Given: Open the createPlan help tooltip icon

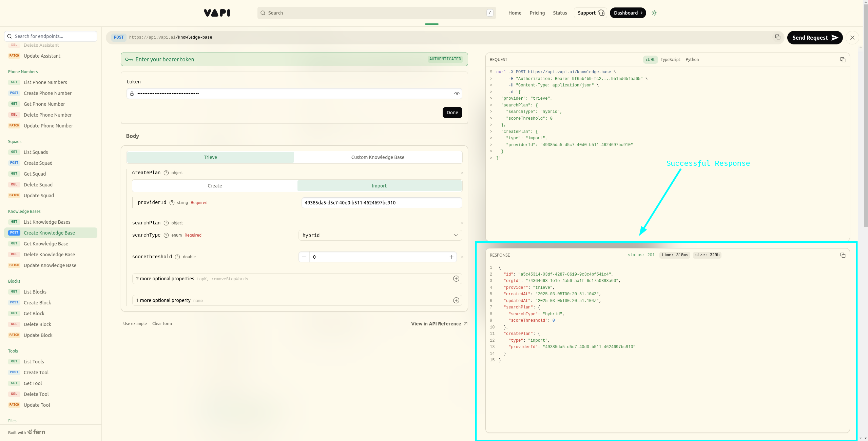Looking at the screenshot, I should (166, 173).
